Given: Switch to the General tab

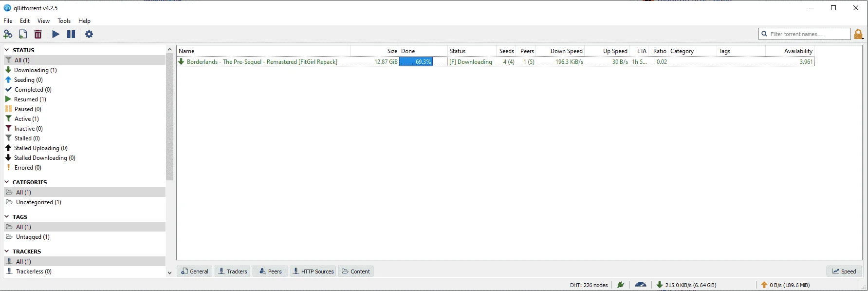Looking at the screenshot, I should point(195,272).
